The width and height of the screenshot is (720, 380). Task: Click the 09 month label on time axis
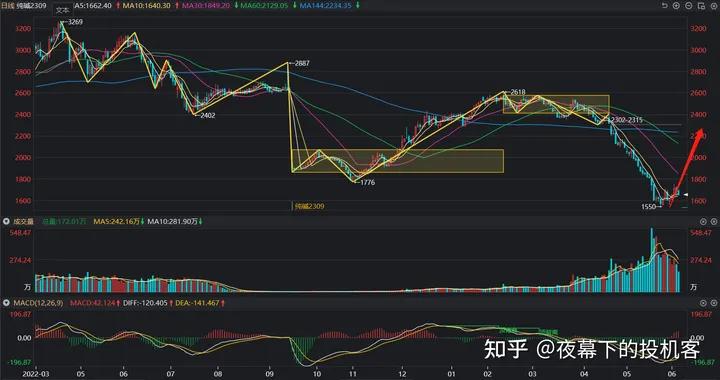(270, 374)
